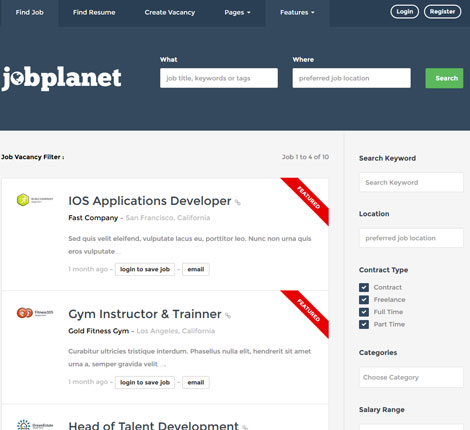The height and width of the screenshot is (430, 470).
Task: Focus the sidebar Search Keyword field
Action: 411,182
